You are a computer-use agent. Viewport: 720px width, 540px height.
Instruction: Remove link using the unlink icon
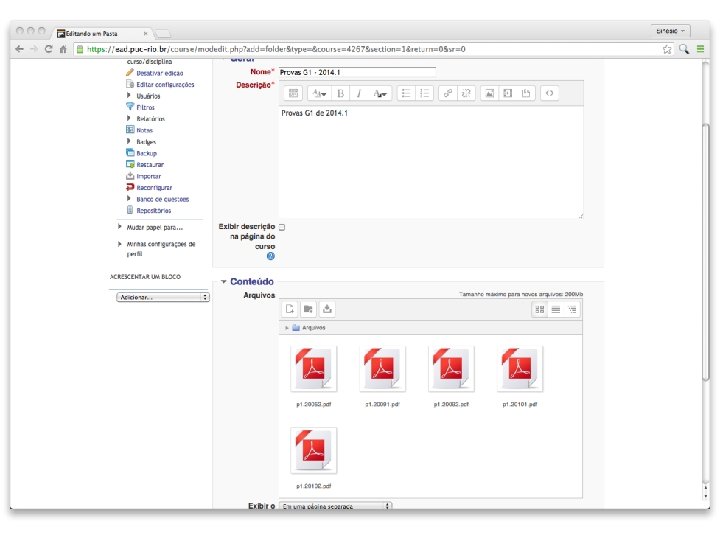pos(466,93)
